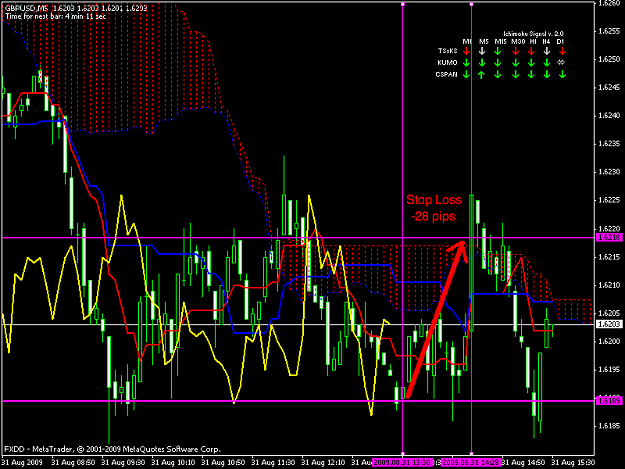625x469 pixels.
Task: Click the KUMO down arrow under M15
Action: (x=497, y=63)
